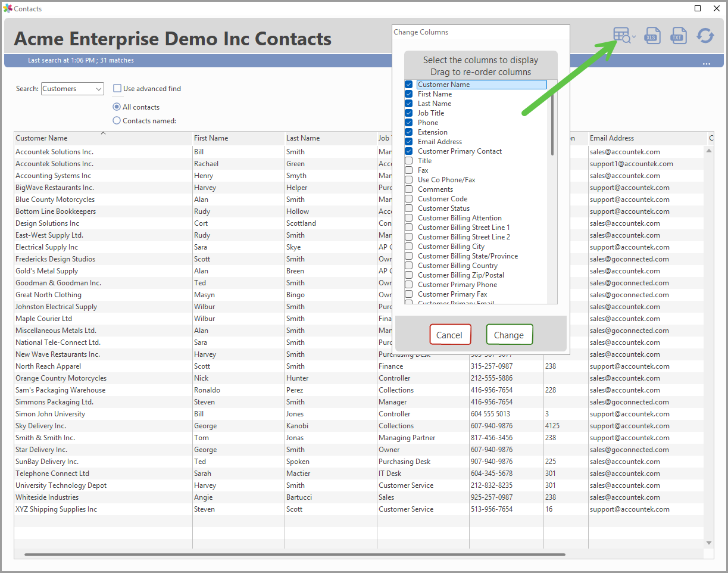Image resolution: width=728 pixels, height=573 pixels.
Task: Select the Sky Delivery Inc. row
Action: pos(359,426)
